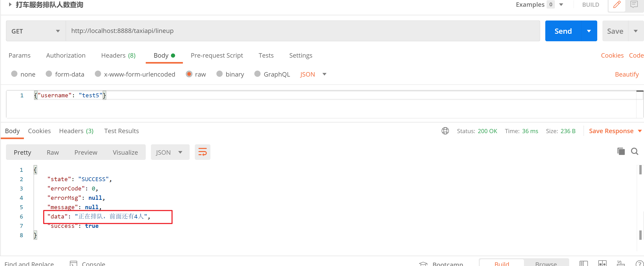Open the Pre-request Script tab
This screenshot has height=266, width=644.
(x=217, y=55)
